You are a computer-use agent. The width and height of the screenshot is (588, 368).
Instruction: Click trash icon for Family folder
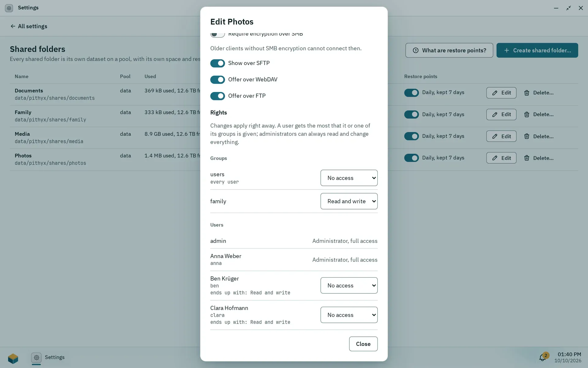pos(527,115)
